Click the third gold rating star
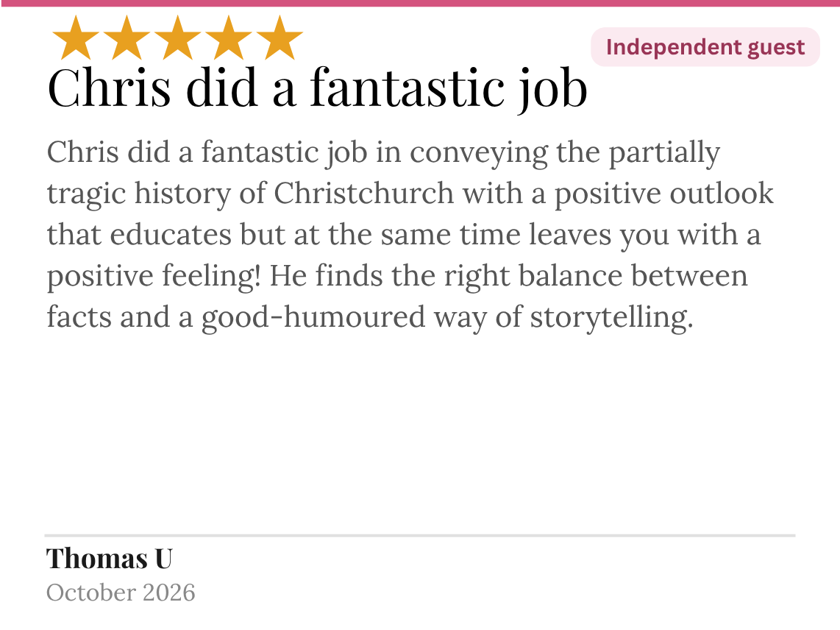This screenshot has width=840, height=630. click(177, 38)
